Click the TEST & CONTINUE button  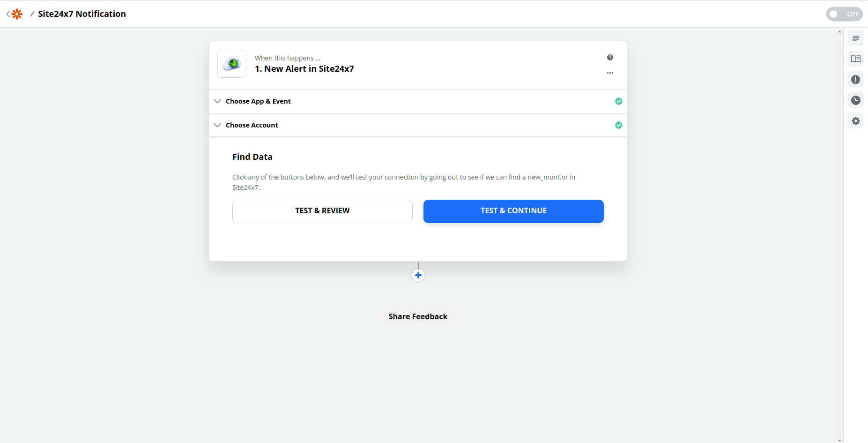pyautogui.click(x=513, y=211)
